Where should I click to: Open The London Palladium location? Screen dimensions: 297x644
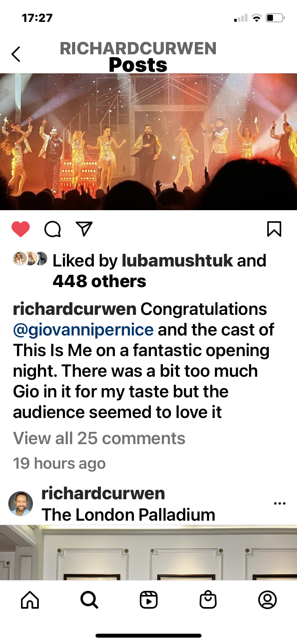click(x=128, y=515)
